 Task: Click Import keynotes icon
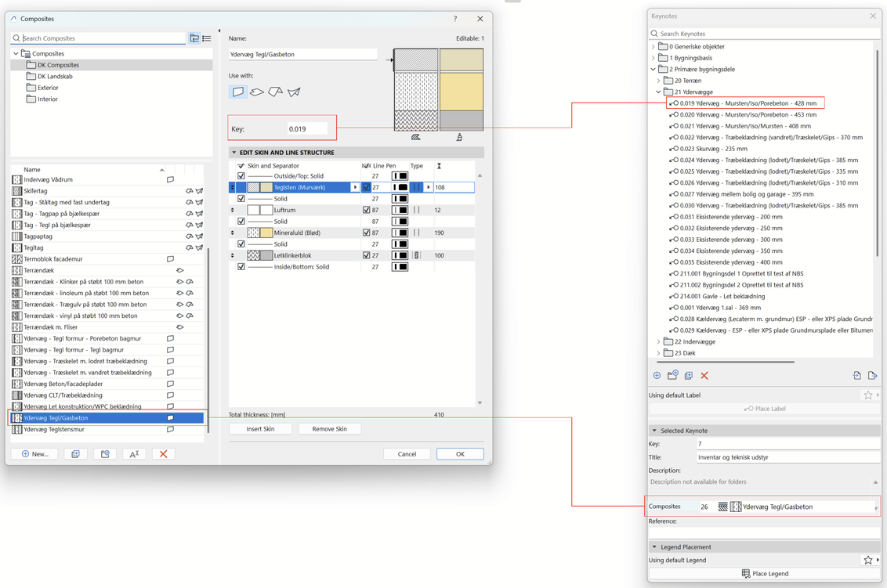click(857, 375)
